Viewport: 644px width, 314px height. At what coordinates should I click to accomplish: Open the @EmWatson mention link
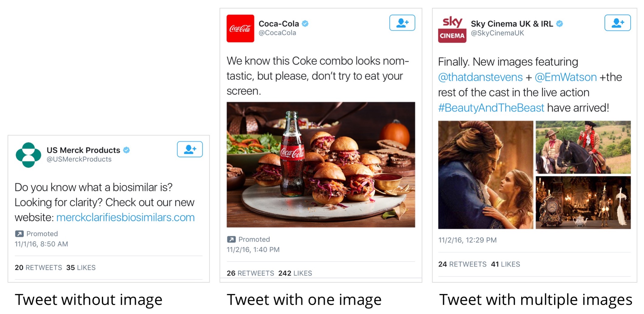566,77
